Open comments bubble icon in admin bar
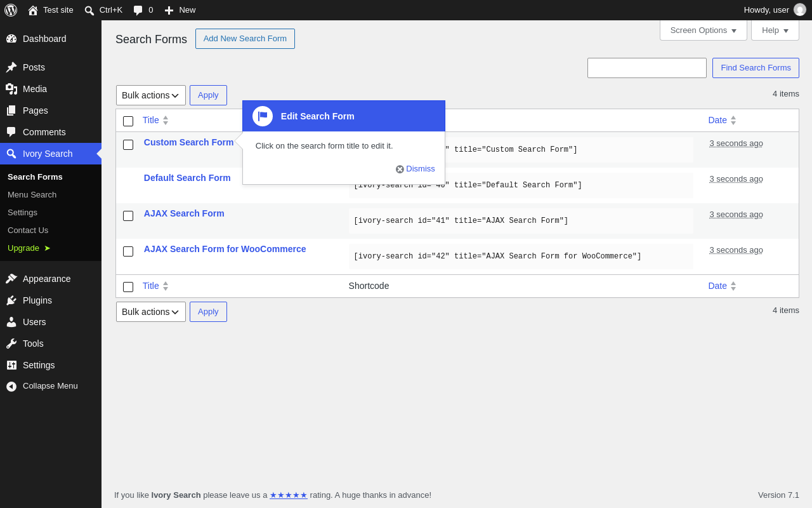Screen dimensions: 812x508 (x=138, y=10)
